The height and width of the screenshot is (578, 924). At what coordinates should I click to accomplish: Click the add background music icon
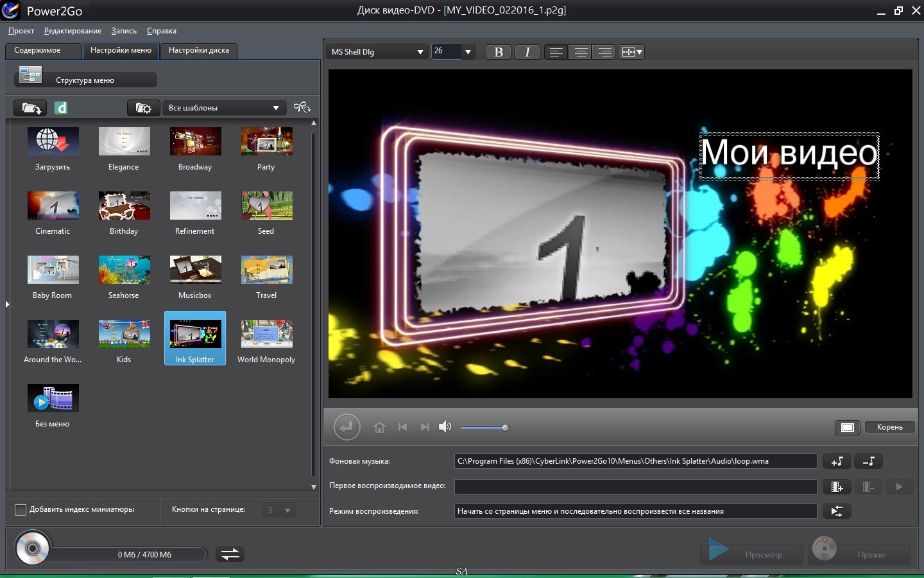[837, 461]
